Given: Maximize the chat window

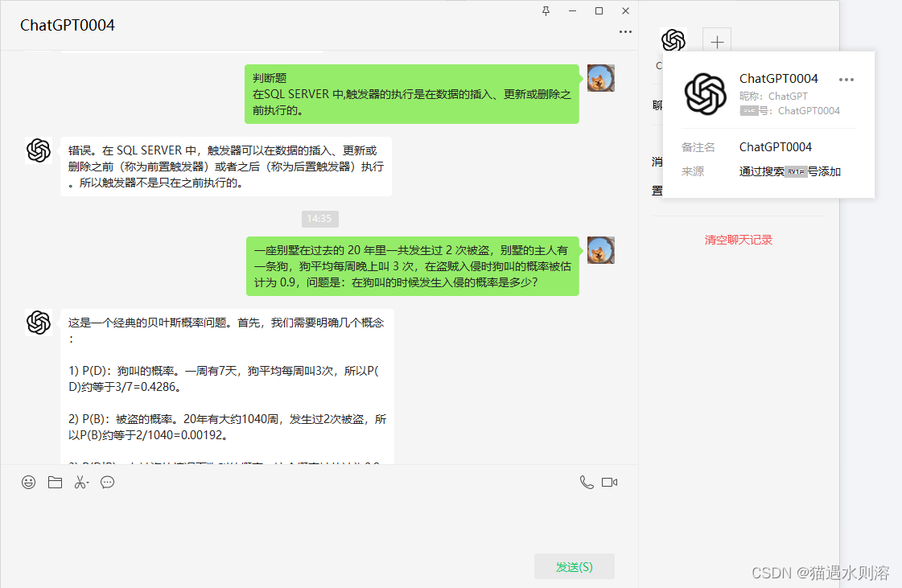Looking at the screenshot, I should point(599,11).
